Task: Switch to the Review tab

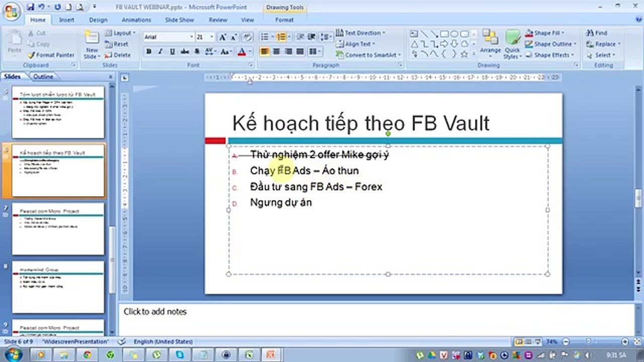Action: pos(218,20)
